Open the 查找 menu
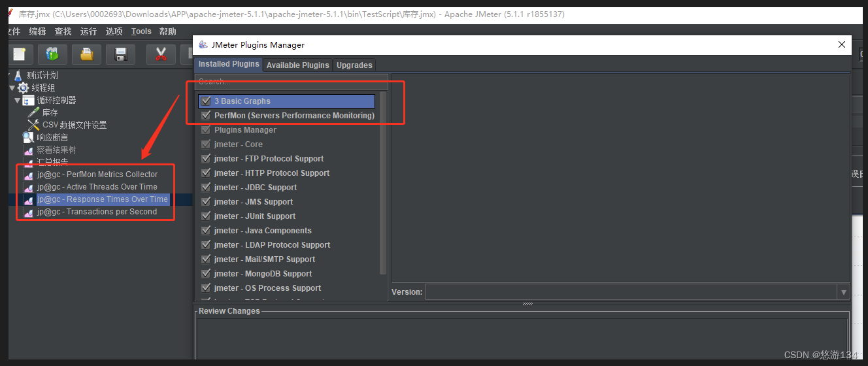The width and height of the screenshot is (868, 366). [x=63, y=31]
